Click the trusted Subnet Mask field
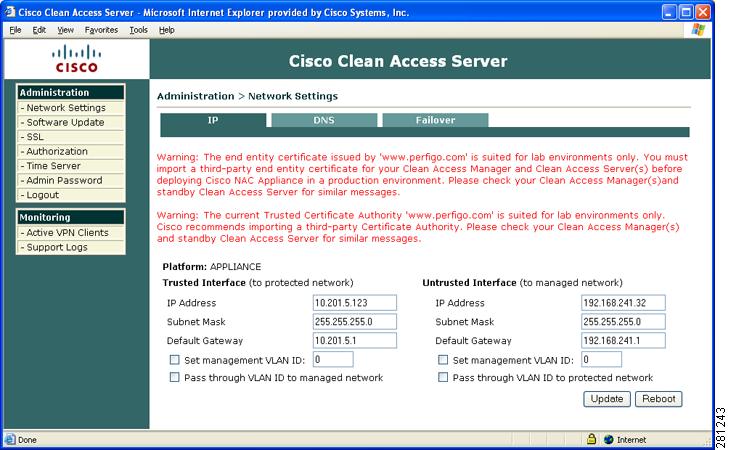 (355, 322)
